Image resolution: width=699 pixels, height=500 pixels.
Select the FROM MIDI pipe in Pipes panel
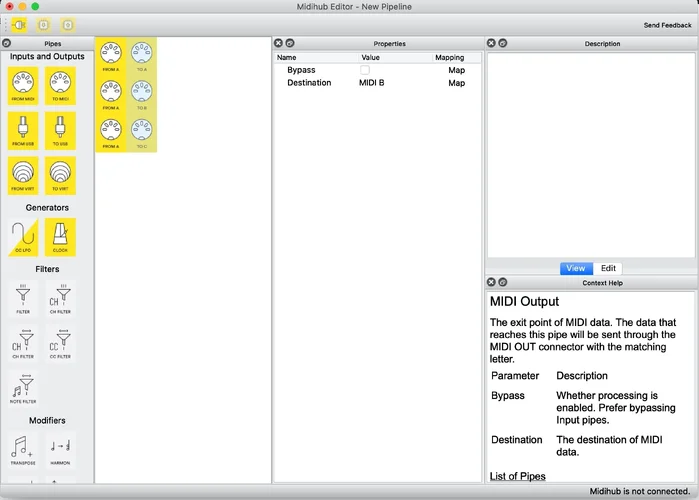pos(23,86)
